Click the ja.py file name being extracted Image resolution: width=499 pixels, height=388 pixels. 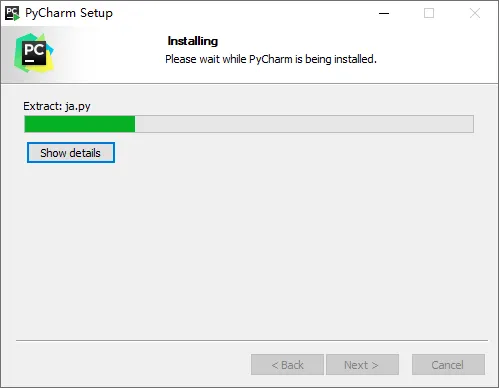(78, 106)
